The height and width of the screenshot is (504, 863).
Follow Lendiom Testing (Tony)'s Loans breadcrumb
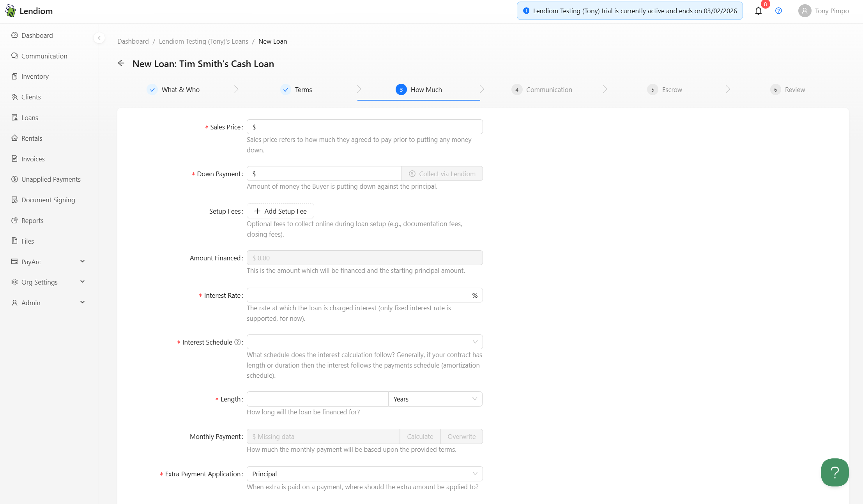coord(203,41)
